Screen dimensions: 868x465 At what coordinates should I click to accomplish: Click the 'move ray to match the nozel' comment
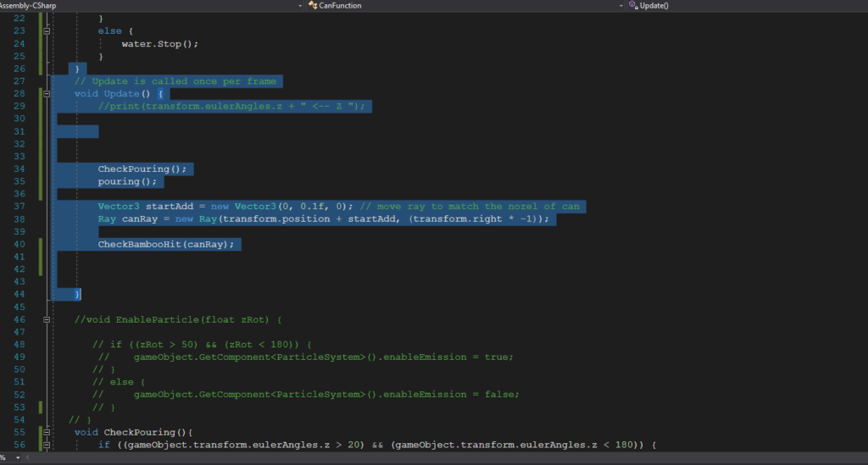[470, 207]
